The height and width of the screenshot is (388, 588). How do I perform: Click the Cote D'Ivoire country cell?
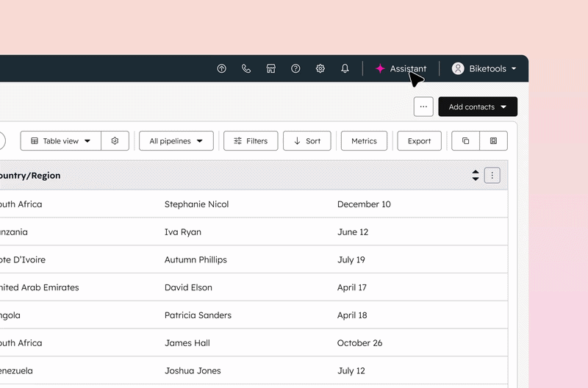coord(23,260)
